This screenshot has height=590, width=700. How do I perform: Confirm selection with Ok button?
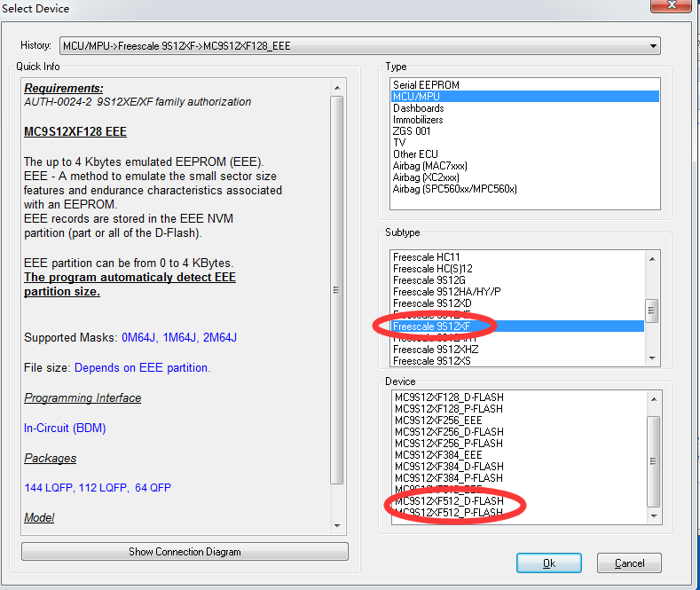tap(548, 562)
